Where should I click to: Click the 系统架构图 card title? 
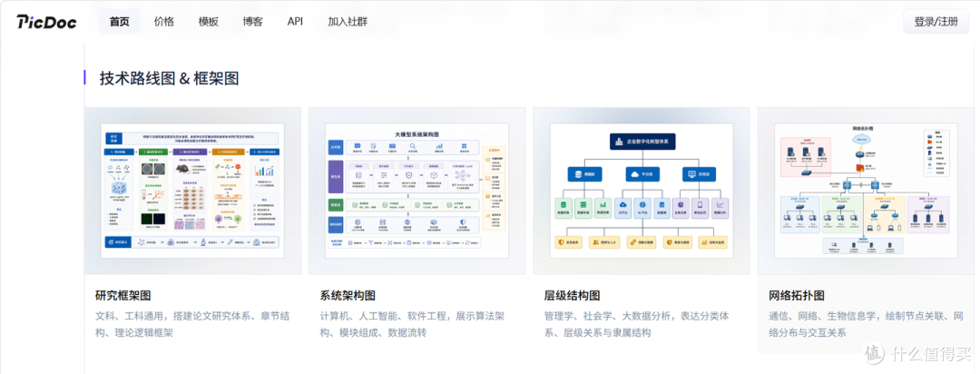pos(348,295)
